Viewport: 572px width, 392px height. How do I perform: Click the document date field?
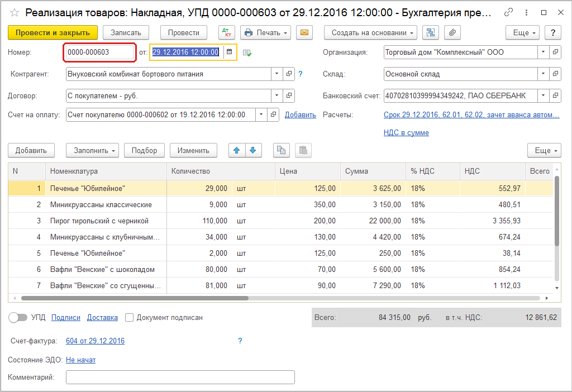185,52
